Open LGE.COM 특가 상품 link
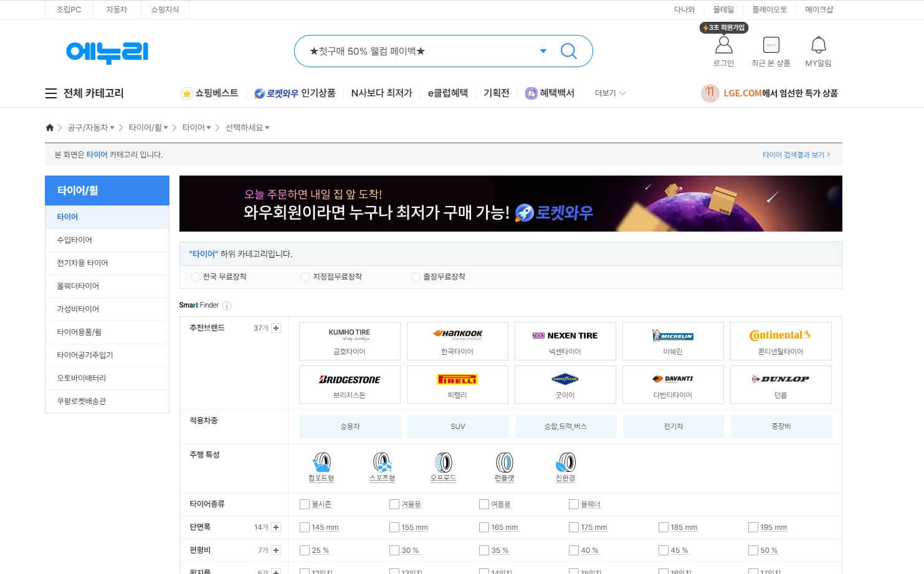The width and height of the screenshot is (924, 574). [769, 93]
